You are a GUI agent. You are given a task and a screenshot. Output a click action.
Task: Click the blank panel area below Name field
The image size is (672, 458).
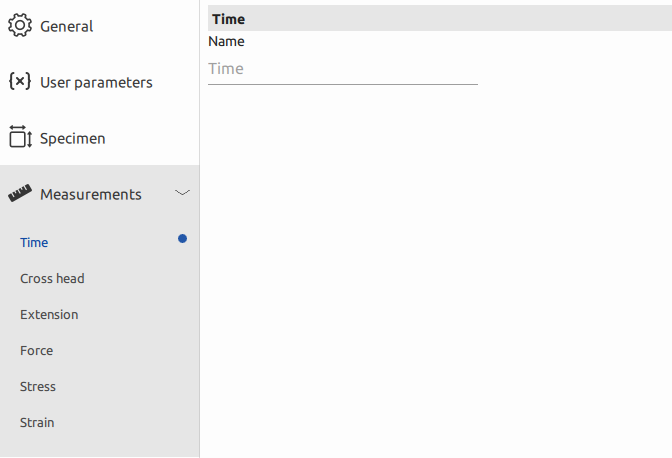click(436, 270)
